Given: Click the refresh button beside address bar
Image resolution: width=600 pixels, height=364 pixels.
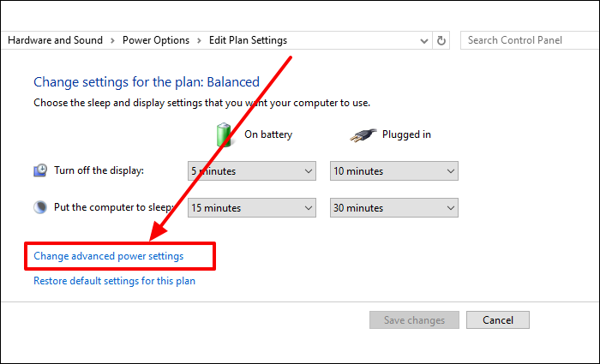Looking at the screenshot, I should (441, 40).
